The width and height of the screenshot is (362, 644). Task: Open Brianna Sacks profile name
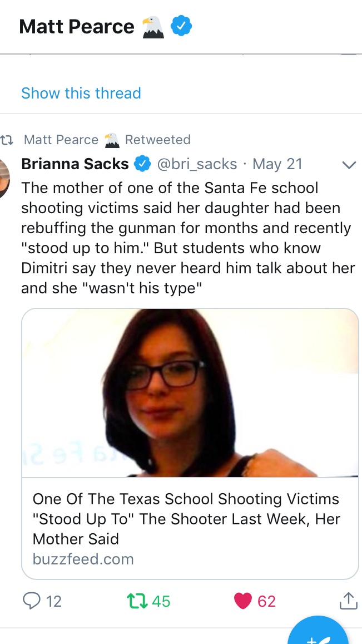click(75, 164)
